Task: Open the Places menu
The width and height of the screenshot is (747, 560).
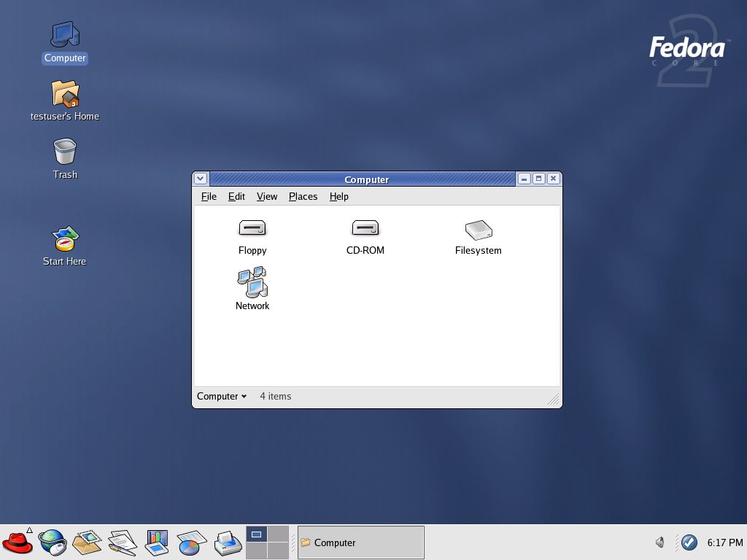Action: [303, 196]
